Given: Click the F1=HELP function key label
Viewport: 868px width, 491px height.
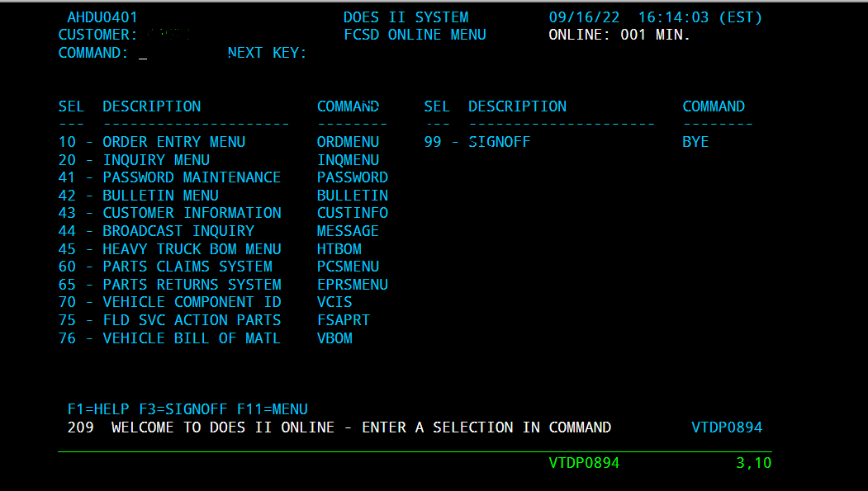Looking at the screenshot, I should point(98,409).
